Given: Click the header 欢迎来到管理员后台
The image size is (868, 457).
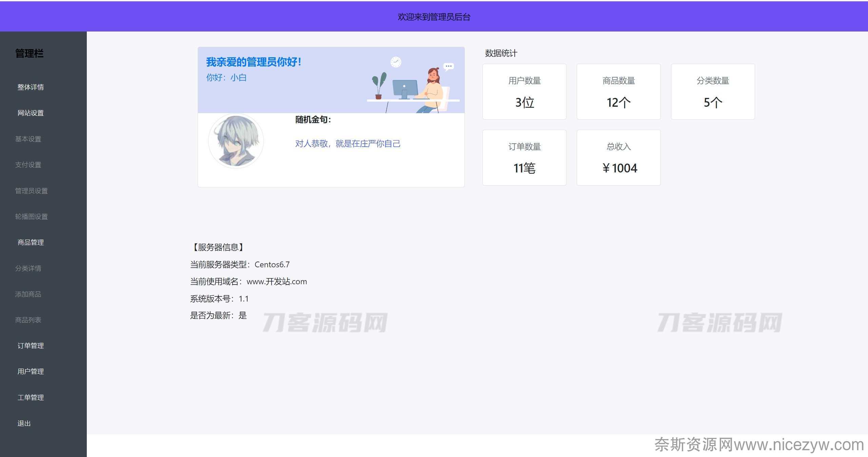Looking at the screenshot, I should 434,17.
